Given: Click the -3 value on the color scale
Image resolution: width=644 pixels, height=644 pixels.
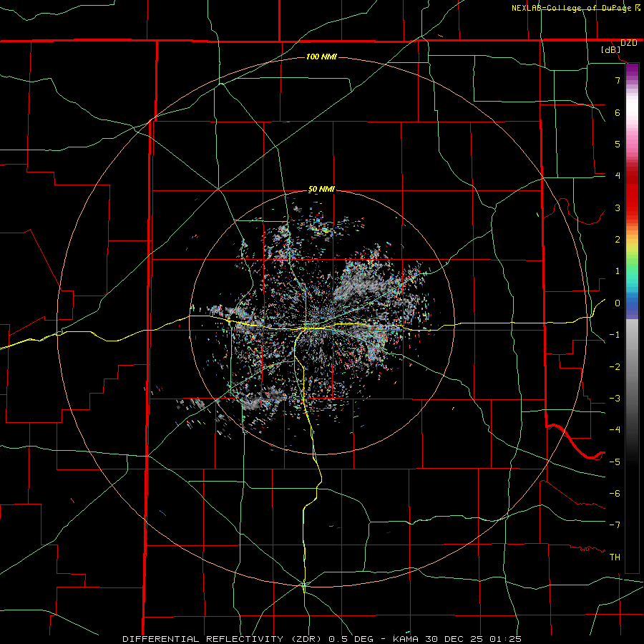Looking at the screenshot, I should coord(615,399).
